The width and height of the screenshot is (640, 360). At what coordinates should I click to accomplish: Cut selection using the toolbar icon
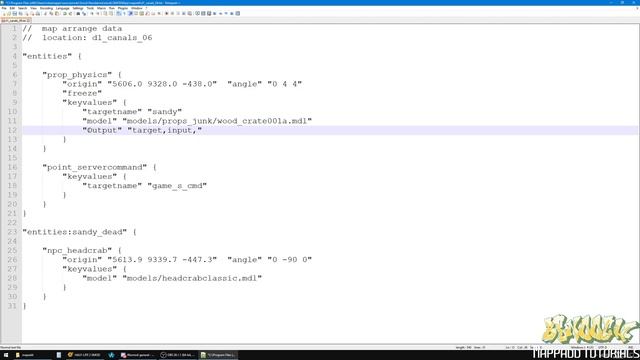coord(45,13)
